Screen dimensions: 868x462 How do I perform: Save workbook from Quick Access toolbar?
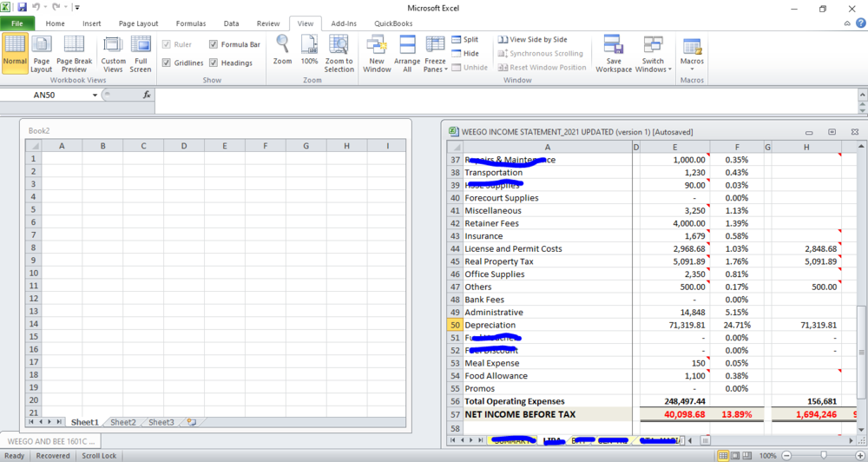tap(23, 7)
